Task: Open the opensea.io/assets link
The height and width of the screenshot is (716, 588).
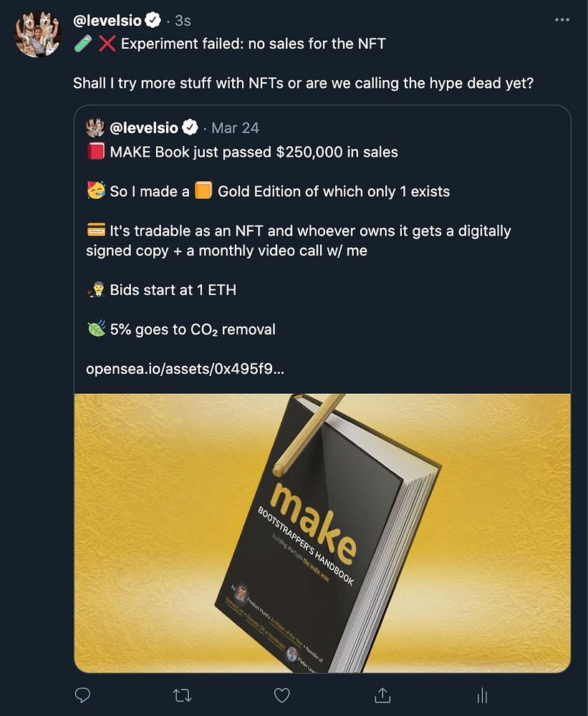Action: pos(185,369)
